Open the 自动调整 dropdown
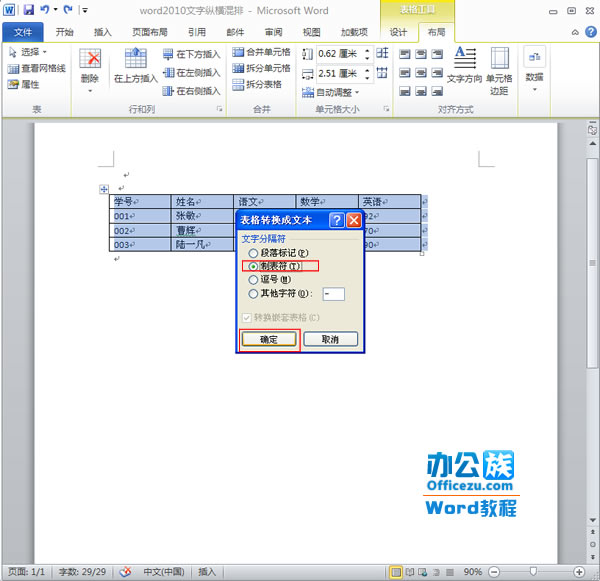The height and width of the screenshot is (581, 600). coord(331,92)
